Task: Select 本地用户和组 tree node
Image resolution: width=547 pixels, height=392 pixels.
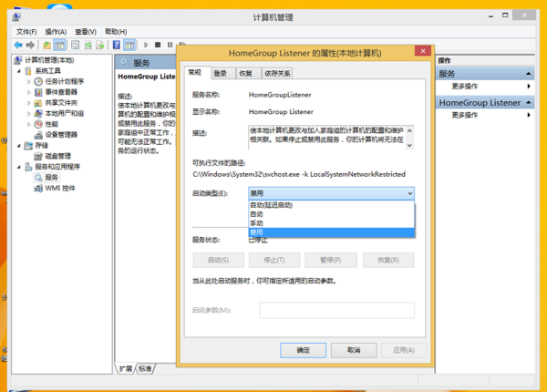Action: (64, 113)
